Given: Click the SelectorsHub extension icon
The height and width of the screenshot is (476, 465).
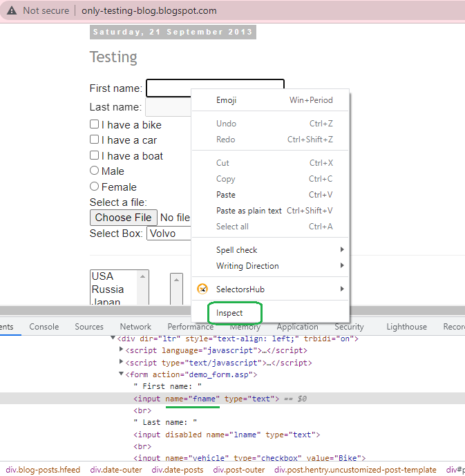Looking at the screenshot, I should click(202, 289).
